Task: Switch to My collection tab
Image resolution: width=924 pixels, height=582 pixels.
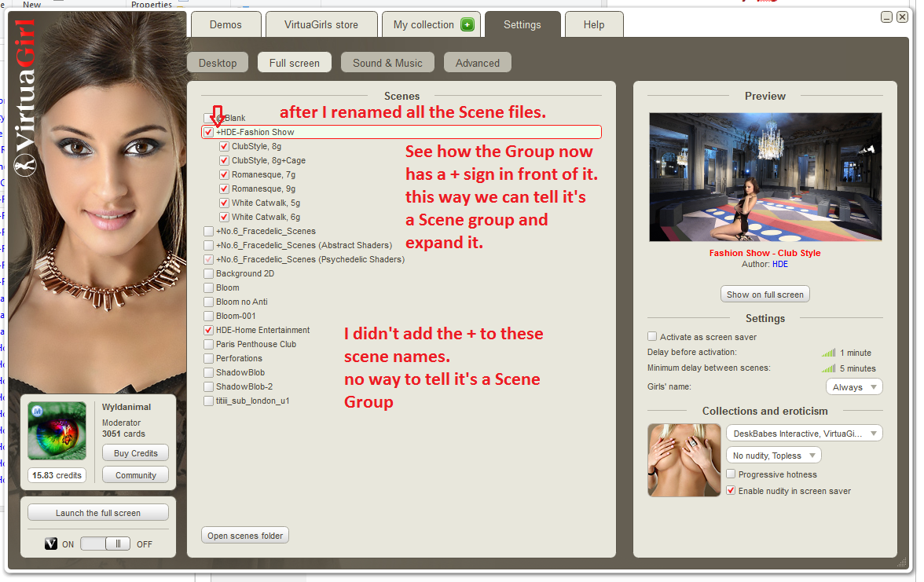Action: click(x=431, y=25)
